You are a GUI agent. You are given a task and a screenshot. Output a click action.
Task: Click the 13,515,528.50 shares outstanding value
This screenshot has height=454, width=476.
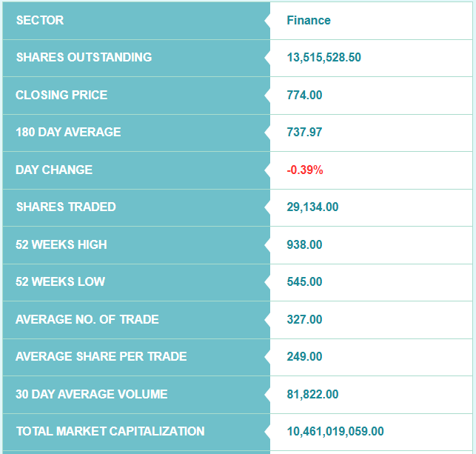[x=324, y=58]
